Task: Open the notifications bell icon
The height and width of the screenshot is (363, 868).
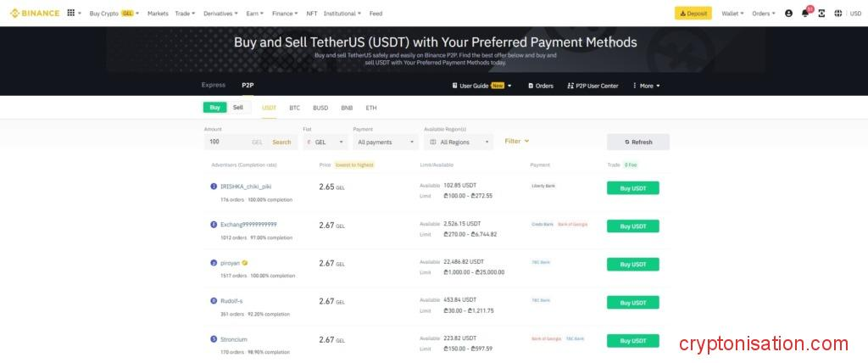Action: coord(805,14)
